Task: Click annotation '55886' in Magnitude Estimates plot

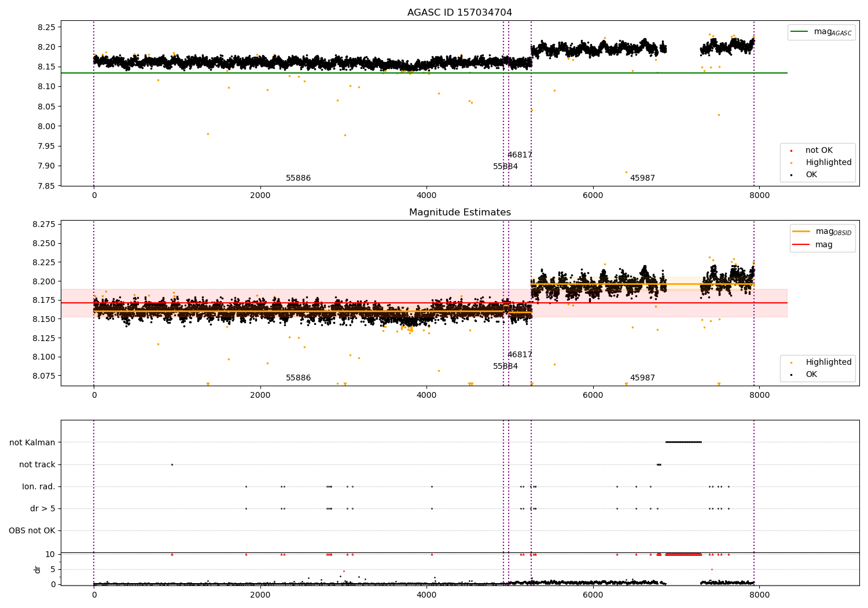Action: 298,378
